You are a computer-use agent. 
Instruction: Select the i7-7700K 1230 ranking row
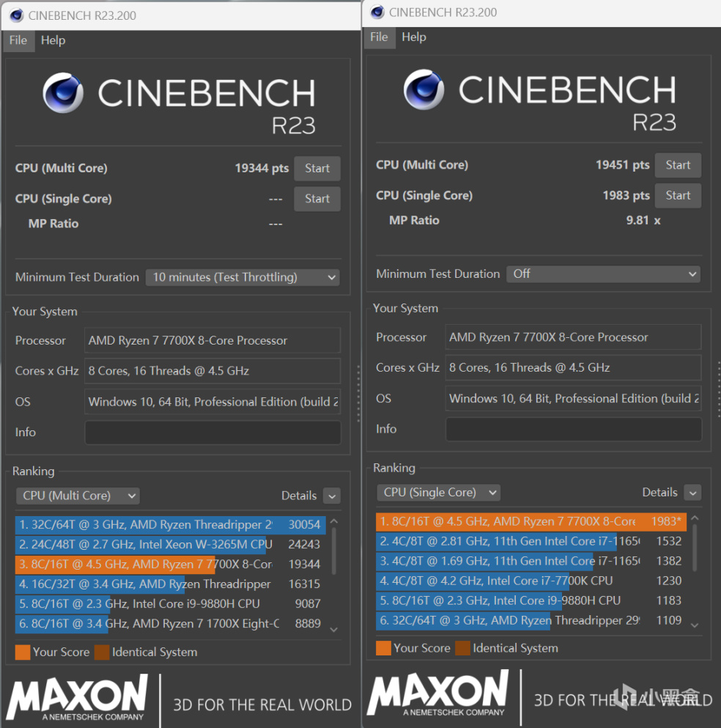[x=530, y=581]
